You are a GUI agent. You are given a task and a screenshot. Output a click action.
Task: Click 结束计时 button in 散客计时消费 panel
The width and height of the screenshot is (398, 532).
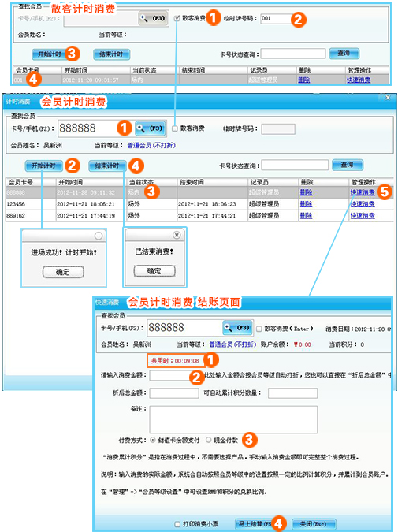[x=111, y=54]
